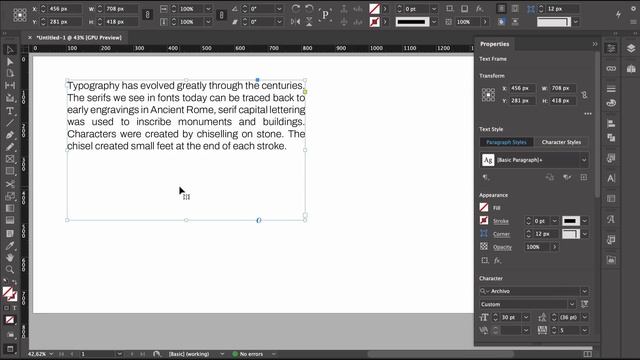Click the Properties panel tab
The height and width of the screenshot is (360, 640).
pyautogui.click(x=494, y=44)
